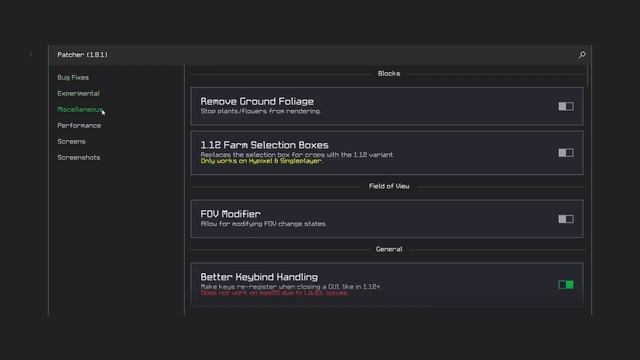Image resolution: width=640 pixels, height=360 pixels.
Task: Select Miscellaneous in the sidebar
Action: click(x=80, y=109)
